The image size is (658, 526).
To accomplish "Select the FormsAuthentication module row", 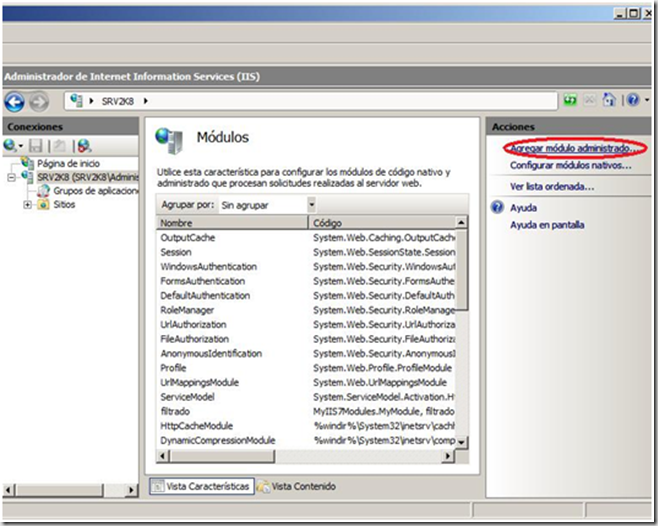I will [306, 281].
